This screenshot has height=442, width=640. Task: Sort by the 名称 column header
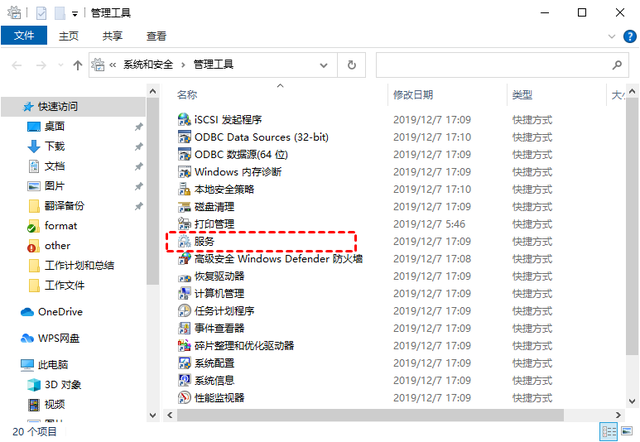point(187,95)
